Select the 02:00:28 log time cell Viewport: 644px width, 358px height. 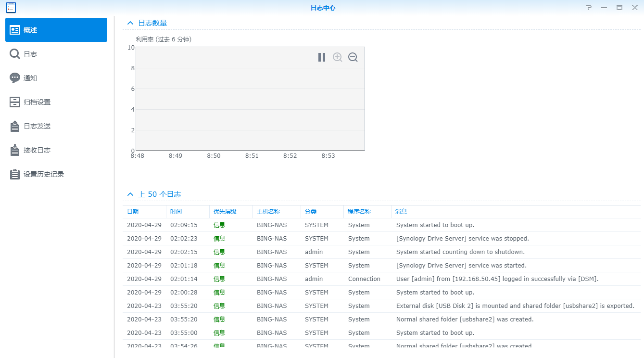coord(184,293)
